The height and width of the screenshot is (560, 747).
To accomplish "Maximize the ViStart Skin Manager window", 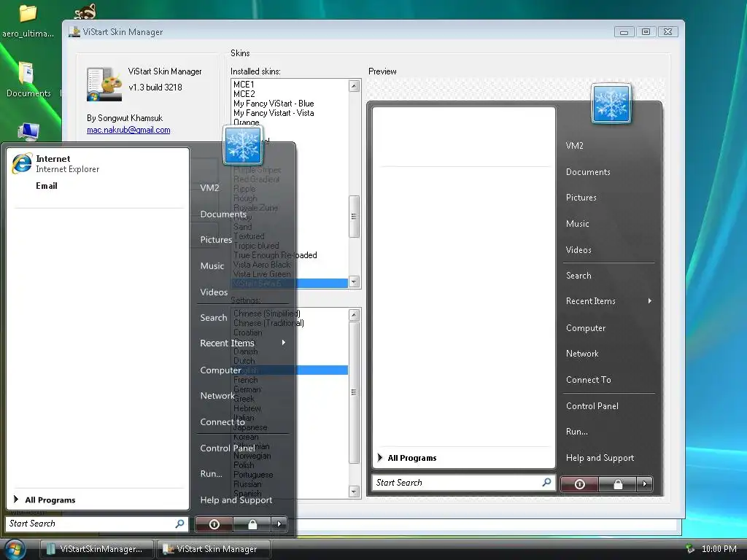I will pyautogui.click(x=646, y=32).
